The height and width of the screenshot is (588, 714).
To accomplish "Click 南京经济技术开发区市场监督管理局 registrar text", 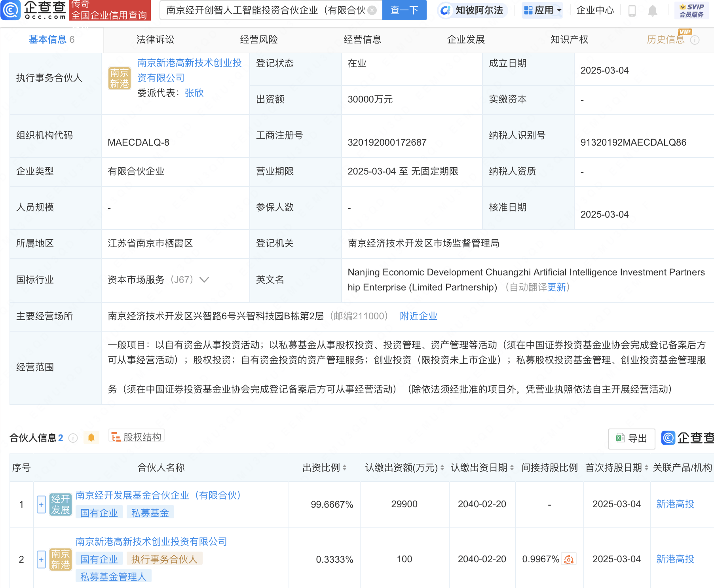I will click(423, 243).
